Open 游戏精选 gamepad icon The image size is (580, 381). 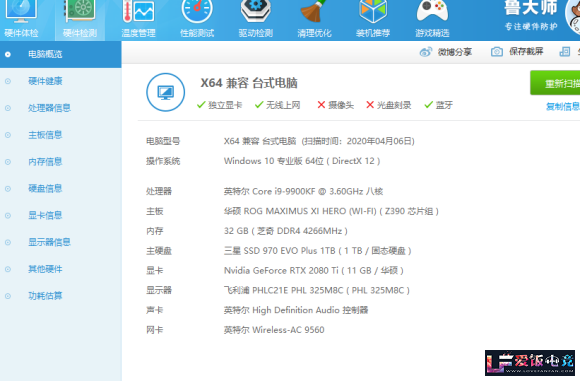pos(432,11)
